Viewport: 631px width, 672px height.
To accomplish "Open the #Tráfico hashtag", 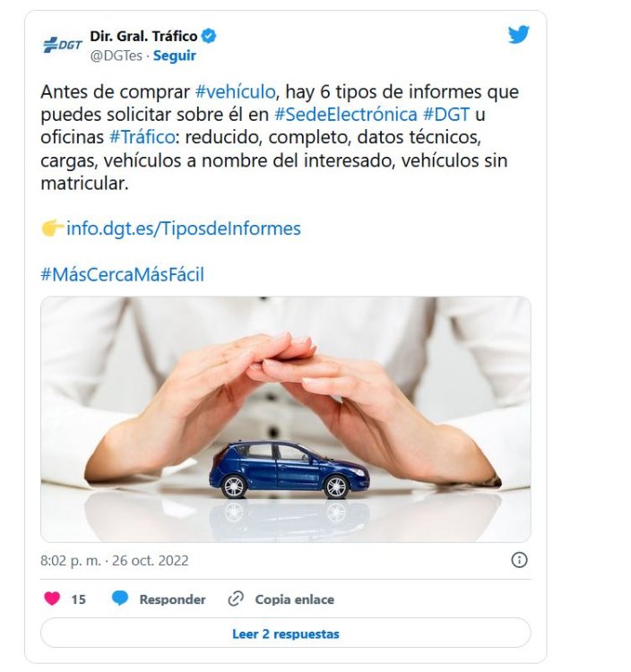I will point(142,137).
